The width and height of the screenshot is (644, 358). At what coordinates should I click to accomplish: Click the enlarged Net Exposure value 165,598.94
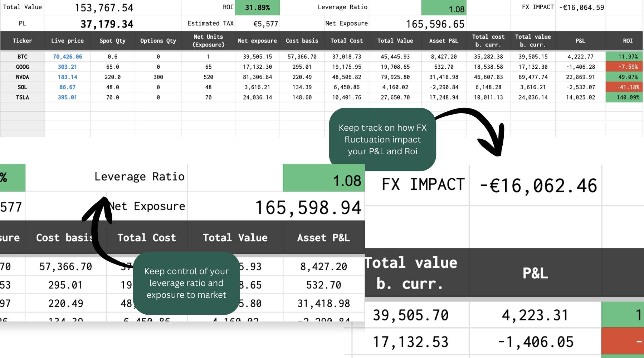[308, 208]
